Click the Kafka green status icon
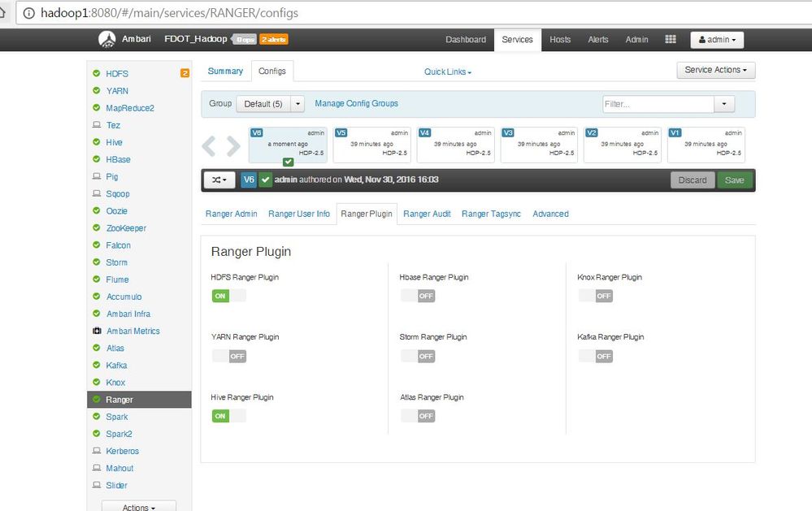 coord(97,365)
